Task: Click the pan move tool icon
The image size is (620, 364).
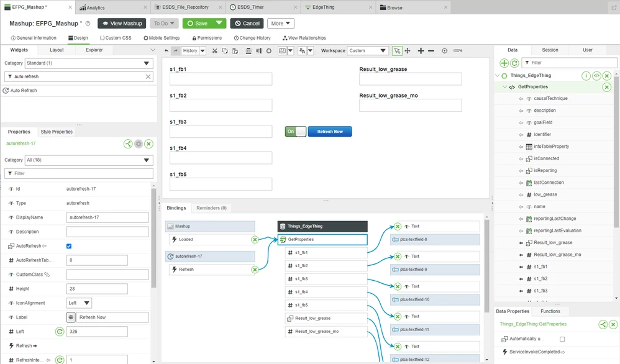Action: tap(408, 50)
